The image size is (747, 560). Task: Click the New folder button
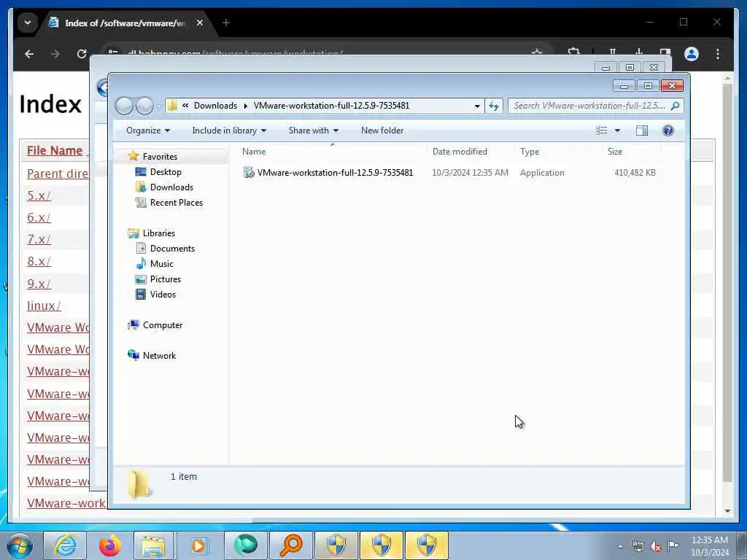(x=382, y=131)
